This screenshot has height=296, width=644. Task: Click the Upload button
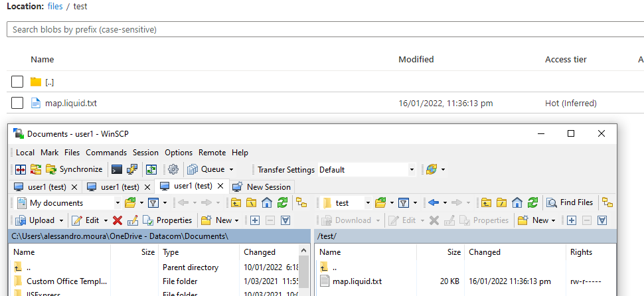[x=35, y=220]
